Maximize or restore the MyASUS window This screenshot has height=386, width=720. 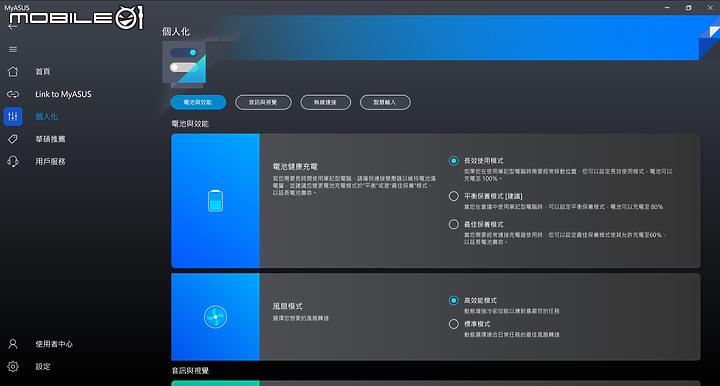pos(688,7)
